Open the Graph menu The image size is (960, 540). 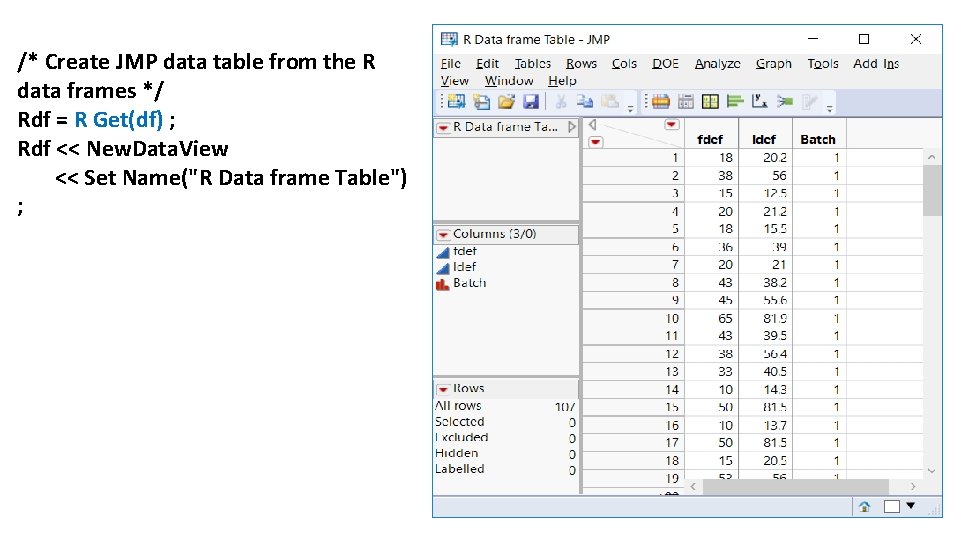tap(773, 64)
